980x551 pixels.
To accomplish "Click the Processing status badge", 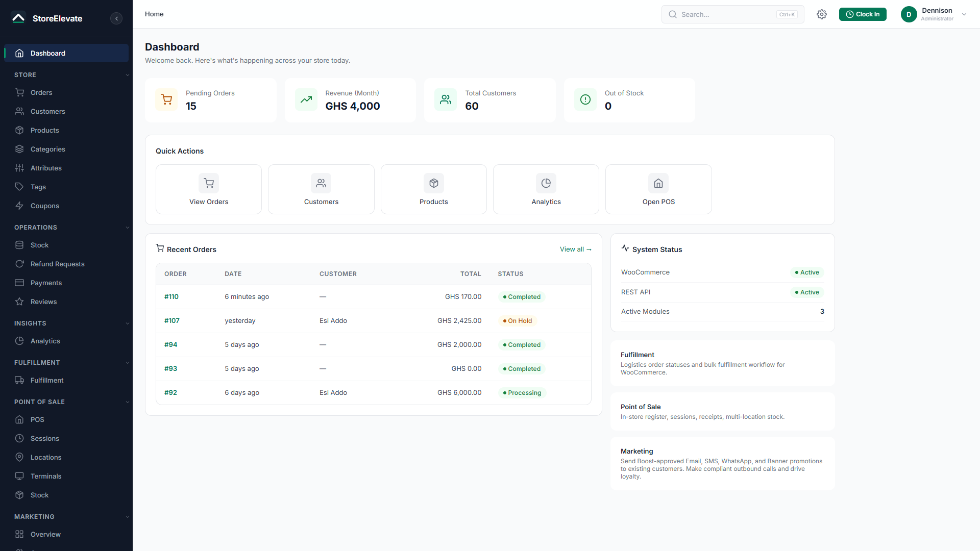I will 522,393.
